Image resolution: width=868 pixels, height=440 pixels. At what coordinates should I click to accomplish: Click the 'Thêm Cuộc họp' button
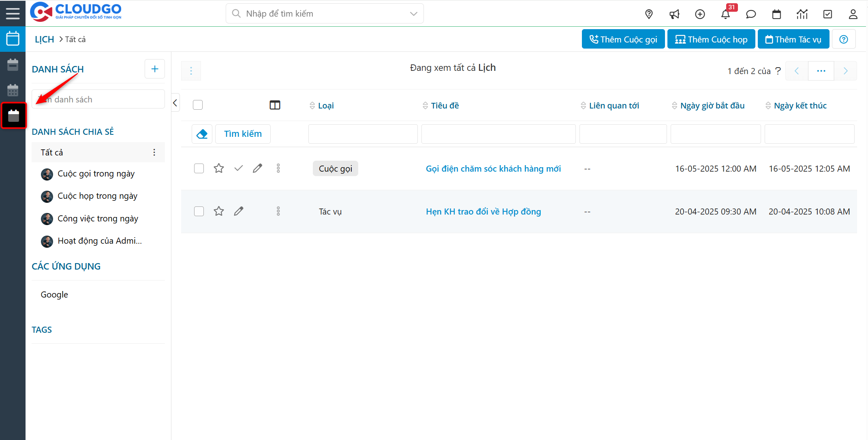tap(711, 39)
